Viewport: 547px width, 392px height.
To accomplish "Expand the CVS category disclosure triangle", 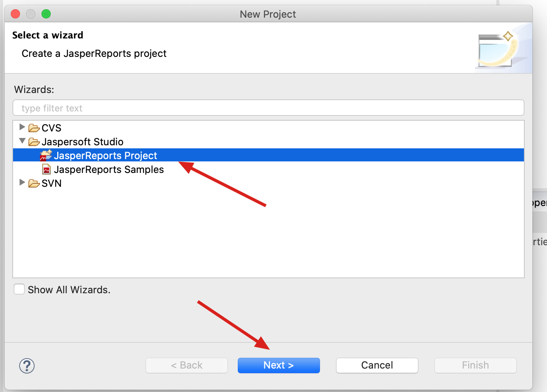I will click(x=22, y=127).
